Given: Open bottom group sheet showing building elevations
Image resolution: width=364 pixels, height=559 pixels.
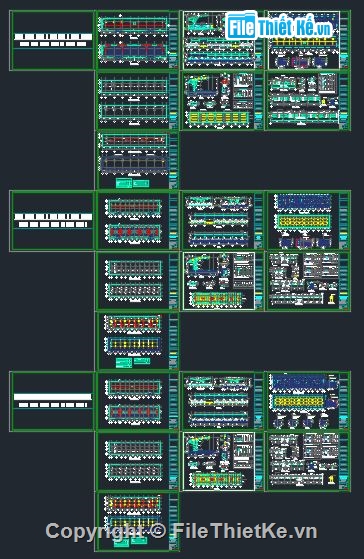Looking at the screenshot, I should 223,401.
